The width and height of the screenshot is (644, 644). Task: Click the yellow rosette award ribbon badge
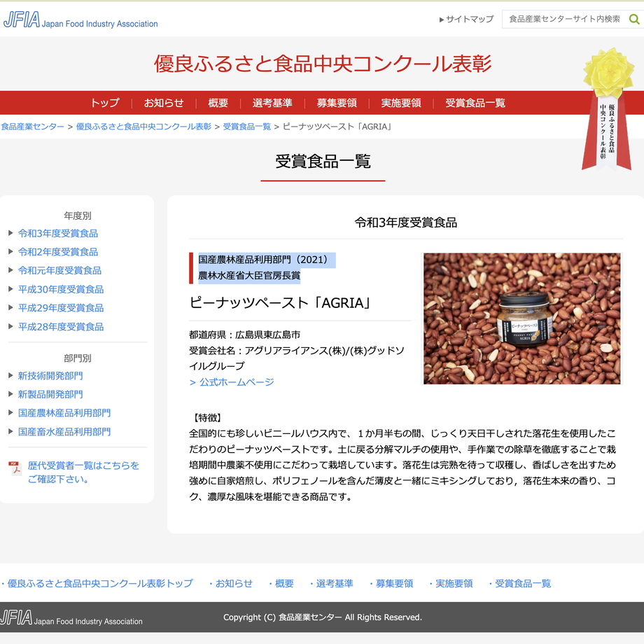(x=607, y=108)
